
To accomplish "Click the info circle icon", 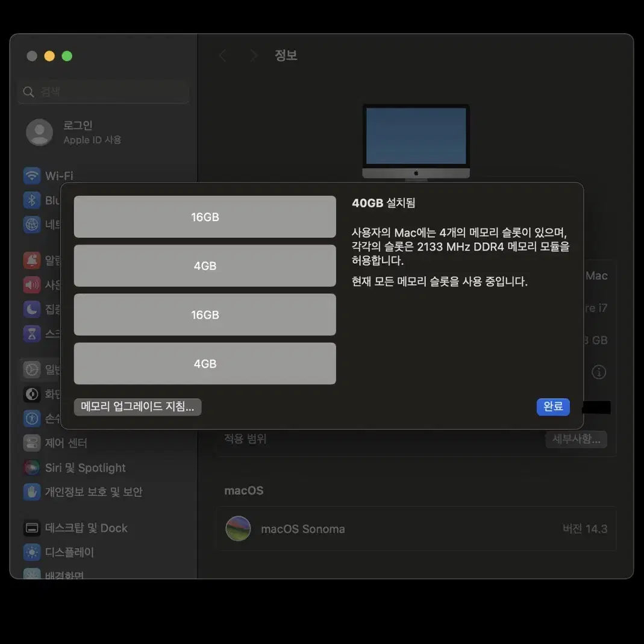I will pos(598,372).
